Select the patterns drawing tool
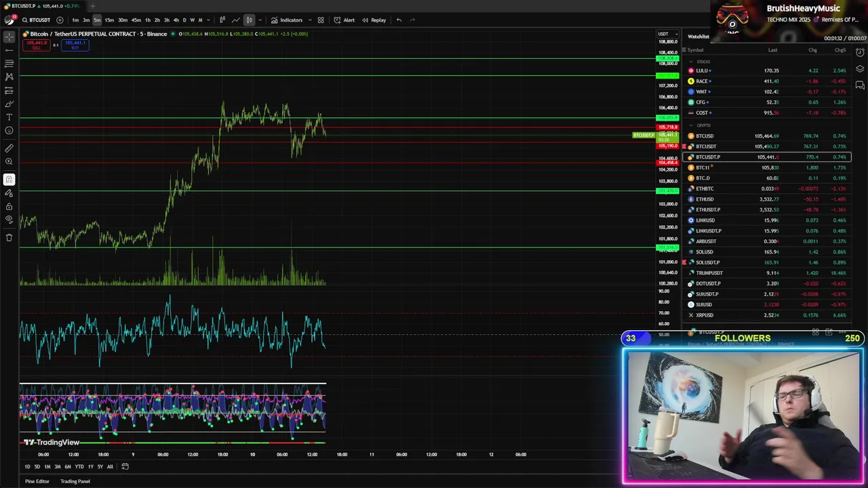The width and height of the screenshot is (868, 488). pos(9,77)
